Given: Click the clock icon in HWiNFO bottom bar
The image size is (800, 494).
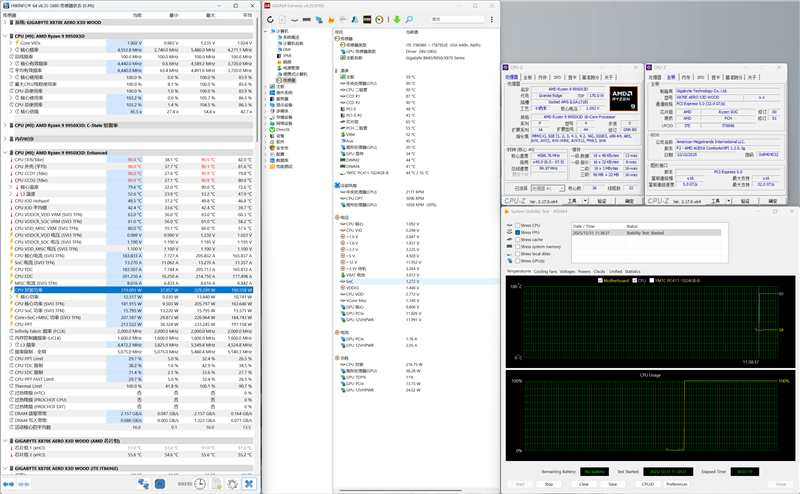Looking at the screenshot, I should [x=201, y=483].
